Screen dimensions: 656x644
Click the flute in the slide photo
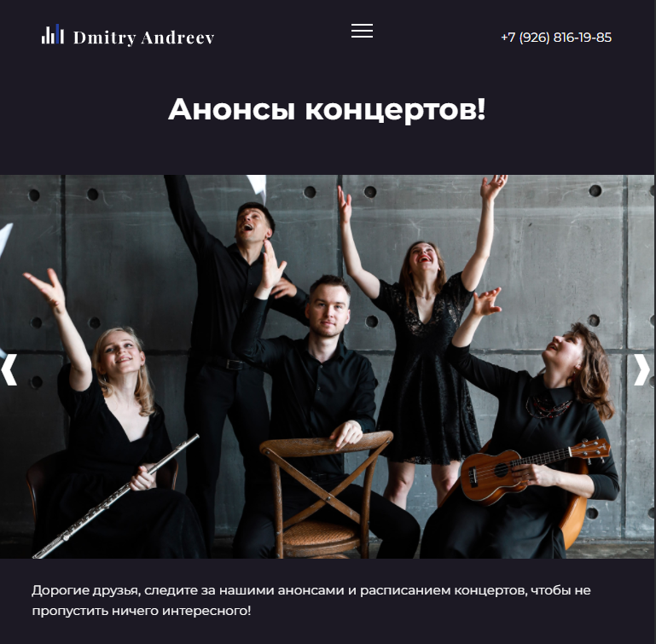coord(116,496)
